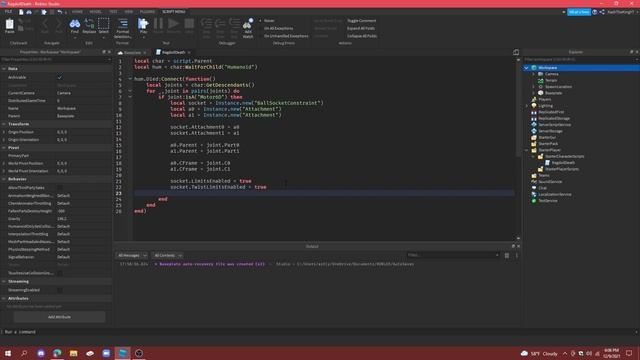This screenshot has width=640, height=360.
Task: Click the Roblox Studio taskbar icon
Action: (x=122, y=353)
